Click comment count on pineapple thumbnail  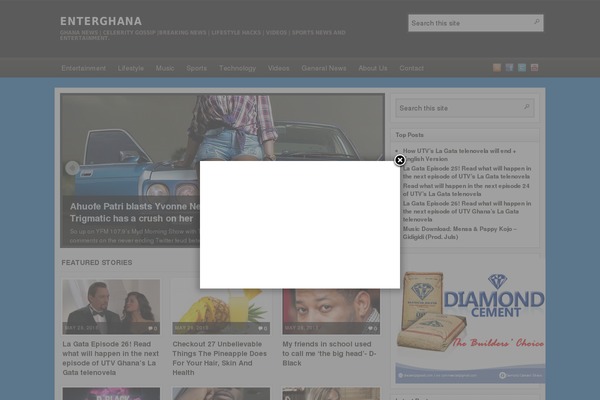point(263,328)
